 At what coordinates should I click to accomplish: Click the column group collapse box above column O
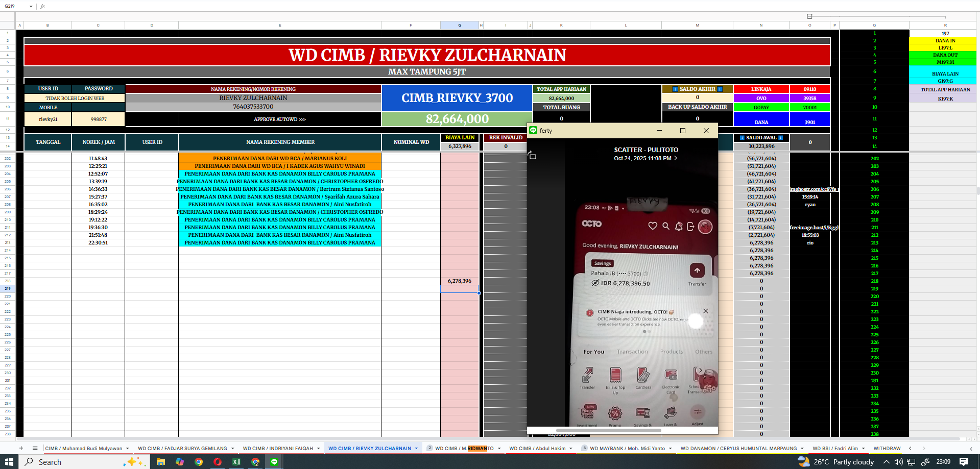click(x=809, y=16)
